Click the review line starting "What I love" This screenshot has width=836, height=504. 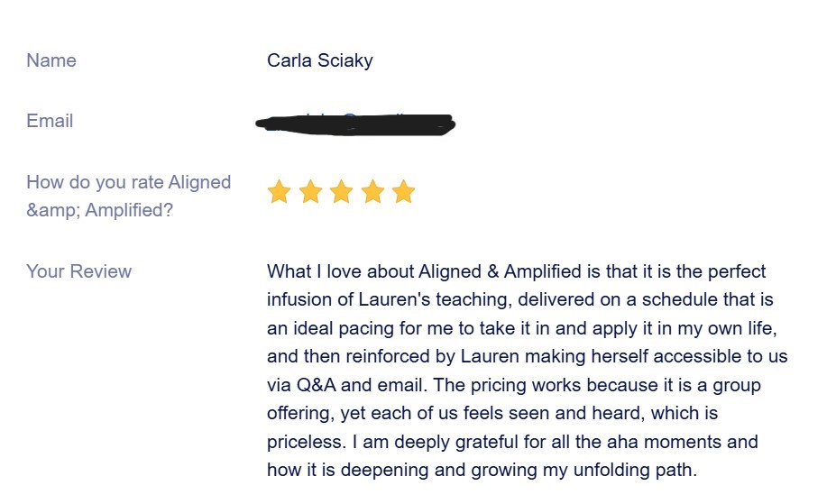[516, 271]
